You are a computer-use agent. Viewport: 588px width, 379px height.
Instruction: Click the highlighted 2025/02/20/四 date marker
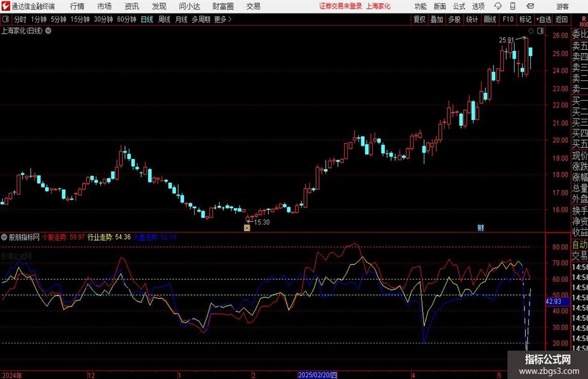click(317, 375)
